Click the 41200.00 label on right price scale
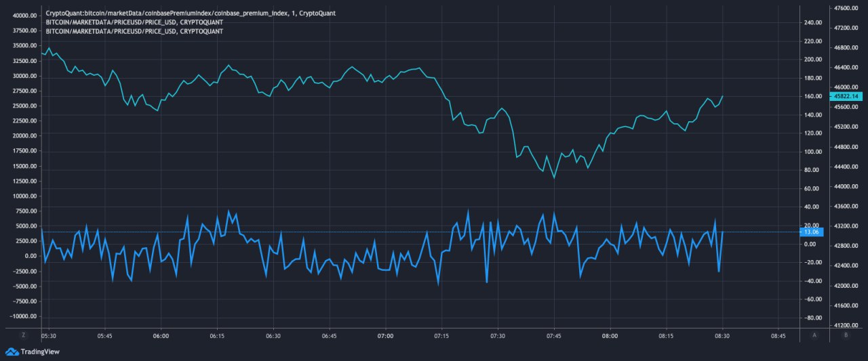868x361 pixels. pyautogui.click(x=846, y=325)
